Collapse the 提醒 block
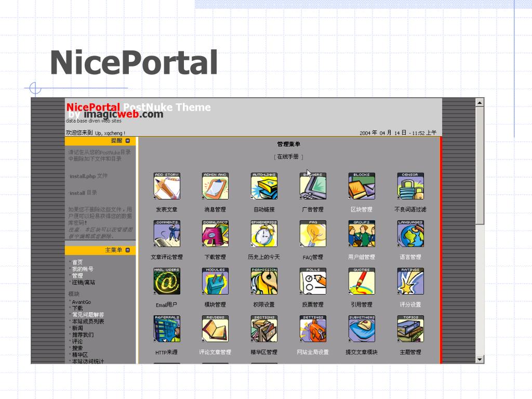Viewport: 532px width, 399px height. point(128,140)
